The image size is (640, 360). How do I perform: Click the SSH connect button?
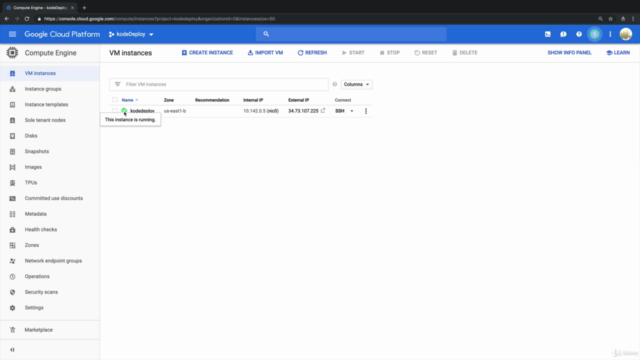click(340, 111)
